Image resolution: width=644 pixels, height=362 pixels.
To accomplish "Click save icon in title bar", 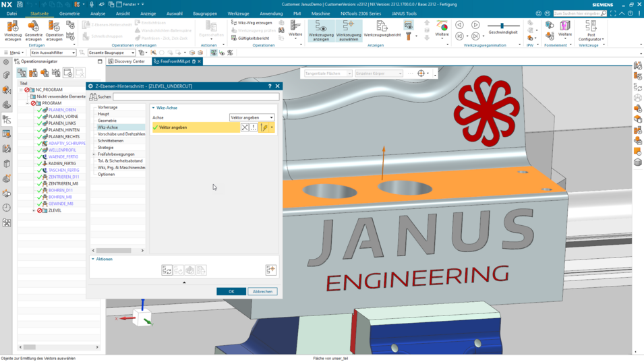I will pos(20,5).
